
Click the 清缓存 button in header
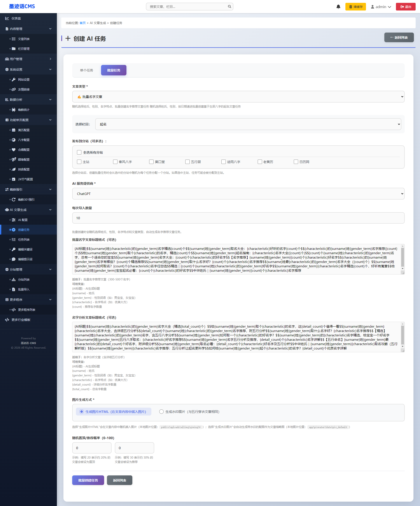pyautogui.click(x=355, y=7)
